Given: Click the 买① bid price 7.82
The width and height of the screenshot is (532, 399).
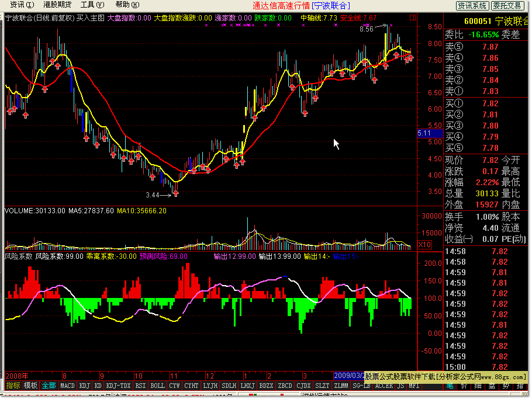Looking at the screenshot, I should (x=490, y=103).
